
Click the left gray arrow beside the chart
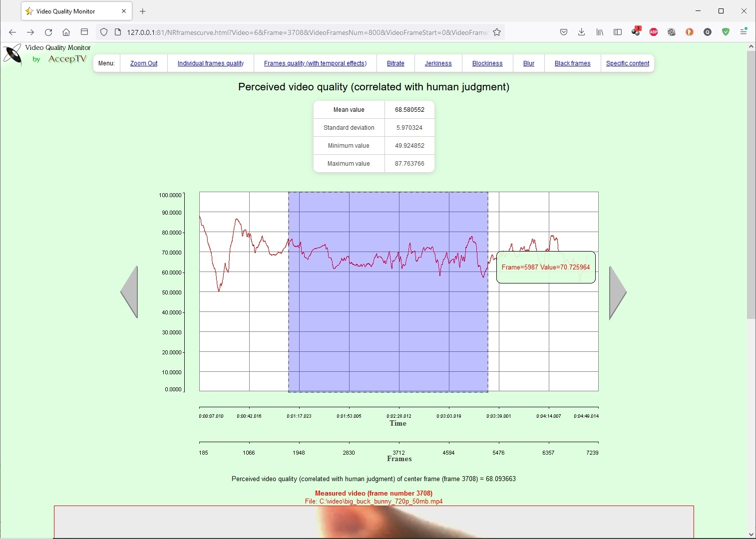click(x=130, y=292)
